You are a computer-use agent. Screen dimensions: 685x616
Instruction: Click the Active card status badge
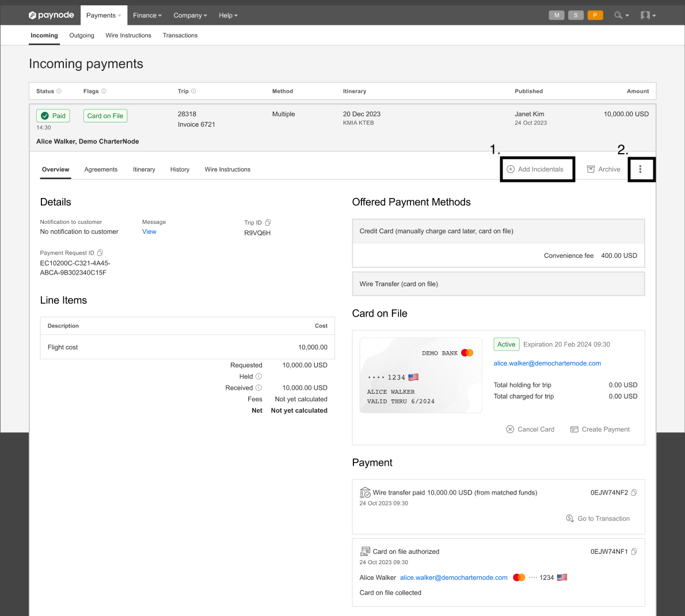coord(507,344)
